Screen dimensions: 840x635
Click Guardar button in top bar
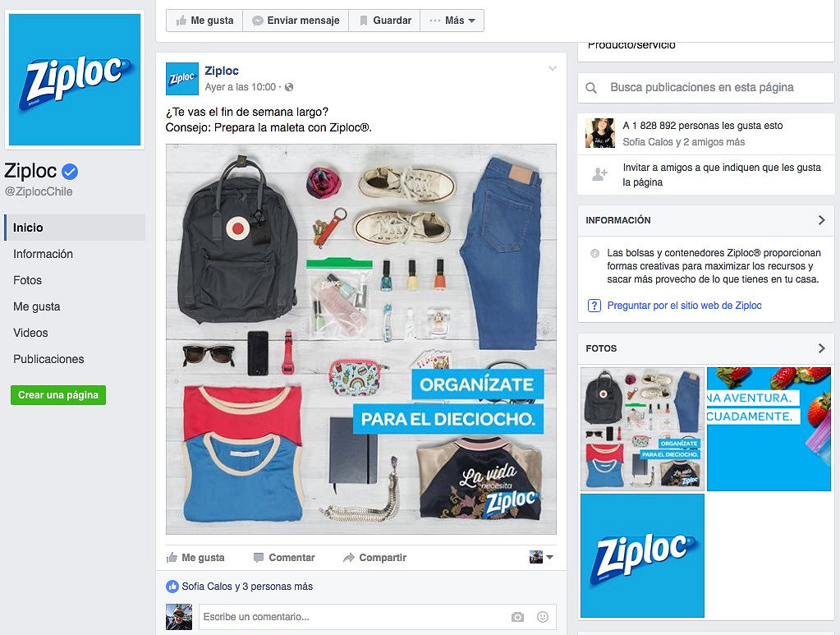pos(384,21)
